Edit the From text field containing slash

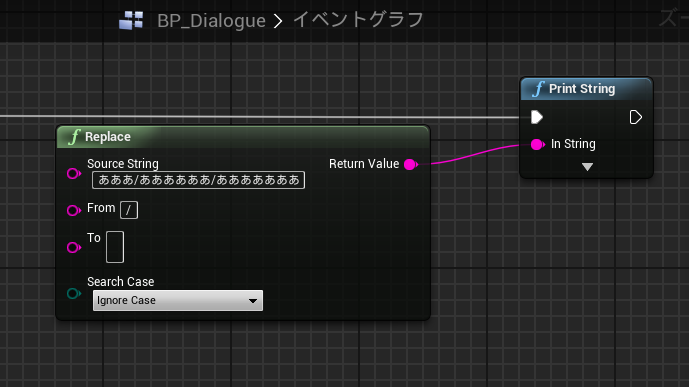click(129, 210)
